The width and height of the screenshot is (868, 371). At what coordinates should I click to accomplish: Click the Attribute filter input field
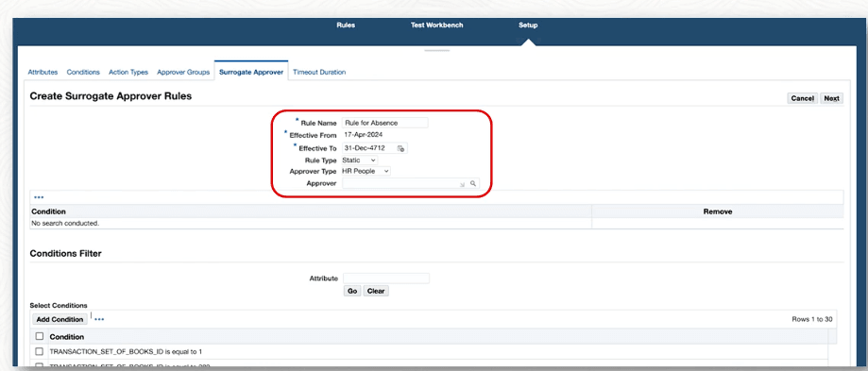click(x=386, y=278)
